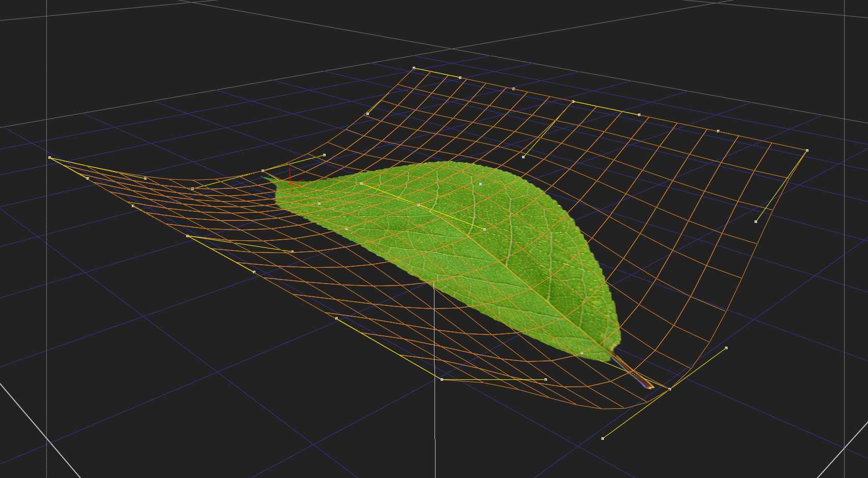Select the far-left corner control point of the mesh
Viewport: 868px width, 478px height.
(x=49, y=158)
